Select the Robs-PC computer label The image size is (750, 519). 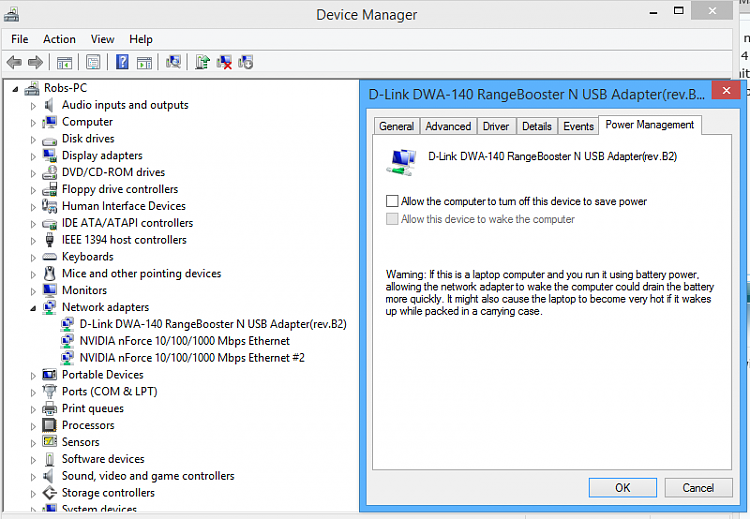(66, 88)
